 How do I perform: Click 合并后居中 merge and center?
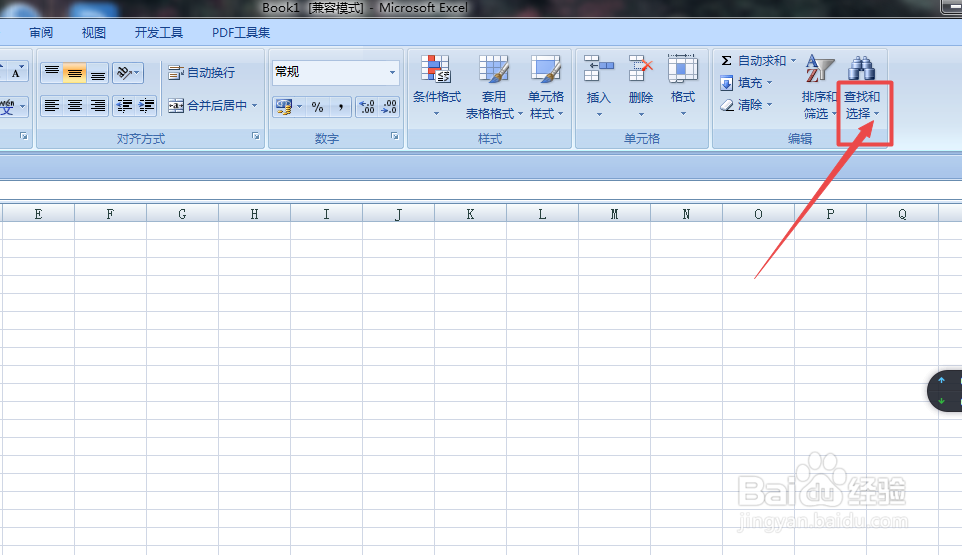pos(207,105)
